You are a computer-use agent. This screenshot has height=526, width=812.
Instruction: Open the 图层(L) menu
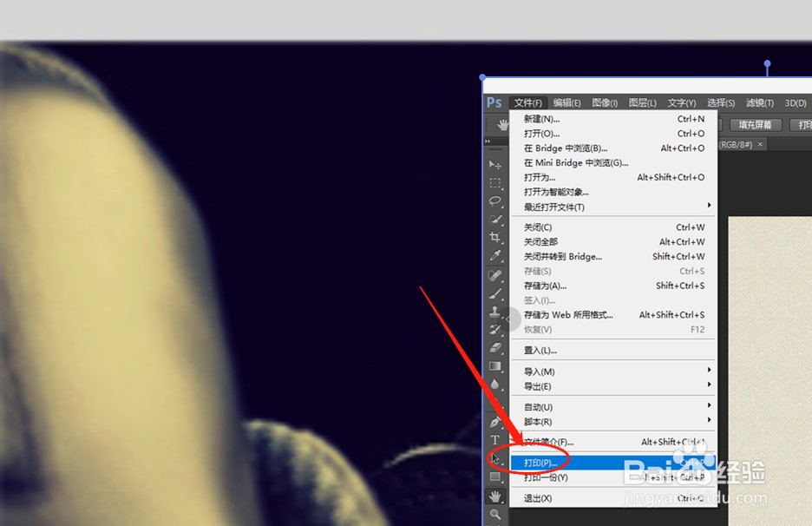(642, 102)
